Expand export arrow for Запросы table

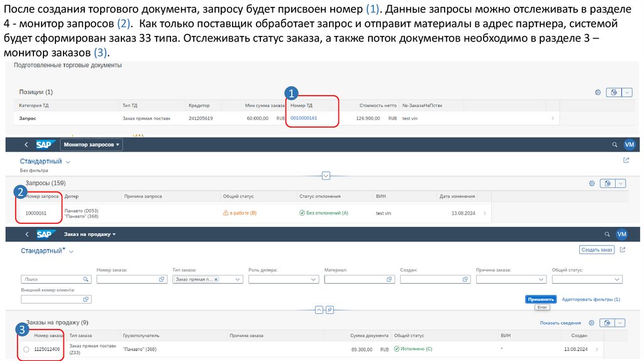coord(621,184)
